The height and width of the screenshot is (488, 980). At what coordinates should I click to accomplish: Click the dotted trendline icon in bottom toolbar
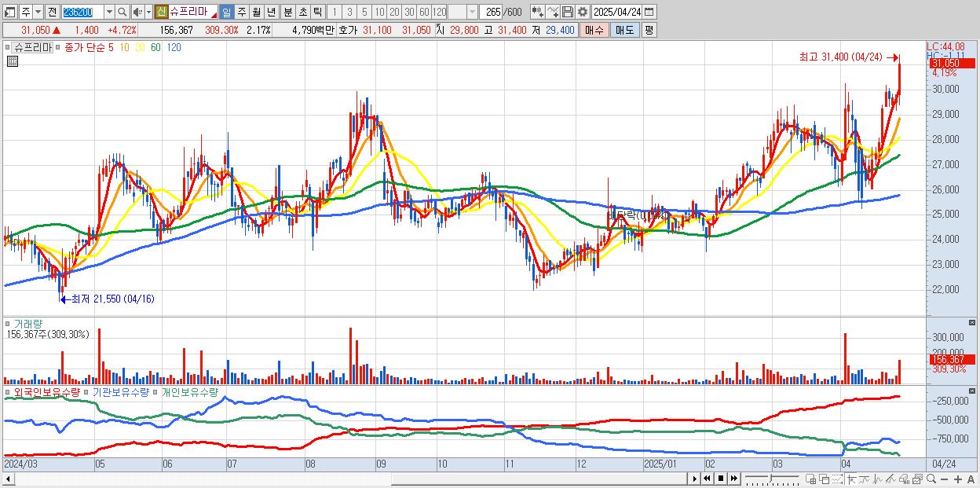[837, 478]
